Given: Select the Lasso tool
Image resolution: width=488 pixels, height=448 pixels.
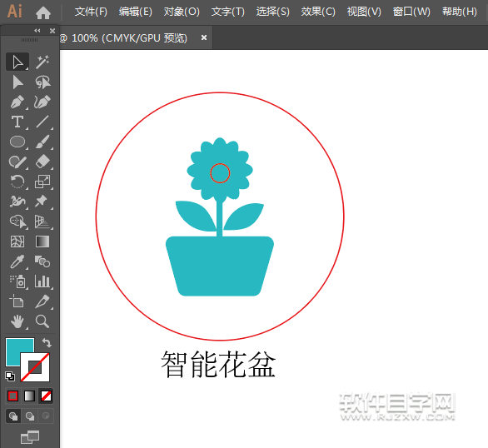Looking at the screenshot, I should pos(42,82).
